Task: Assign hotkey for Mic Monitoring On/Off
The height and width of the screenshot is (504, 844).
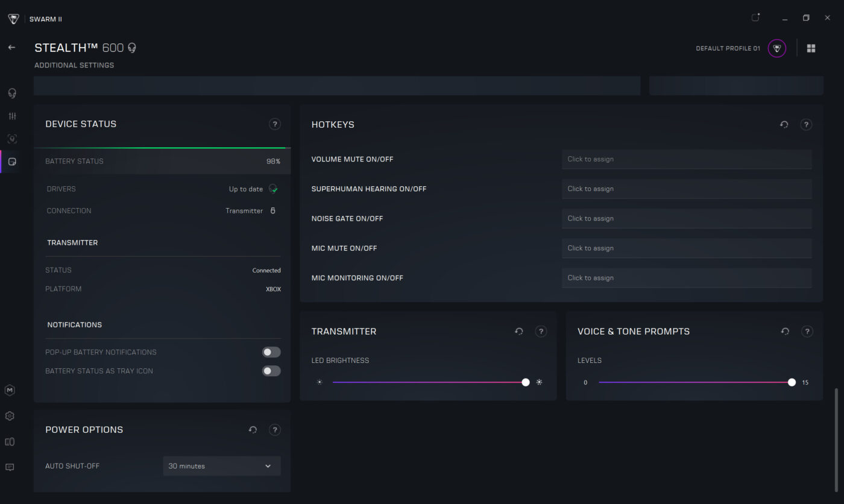Action: point(687,278)
